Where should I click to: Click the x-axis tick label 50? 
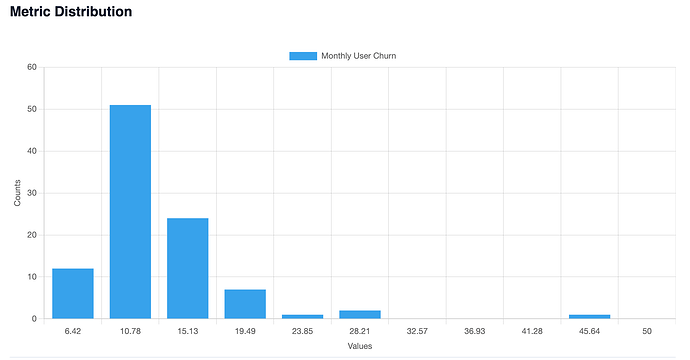[647, 331]
